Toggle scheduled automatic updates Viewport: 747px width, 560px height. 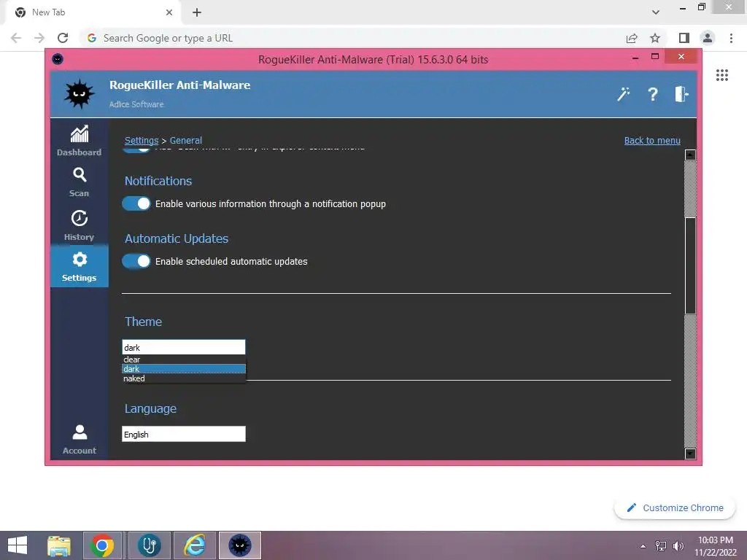pyautogui.click(x=136, y=262)
